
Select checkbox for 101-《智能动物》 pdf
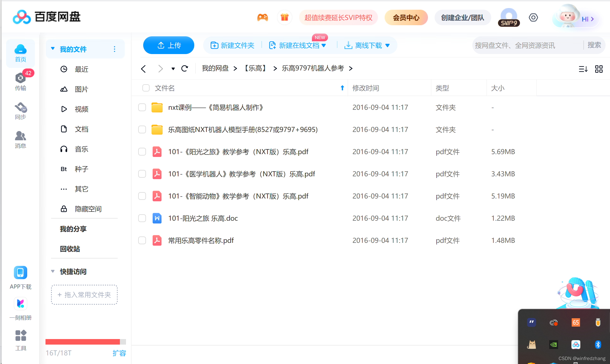point(142,196)
